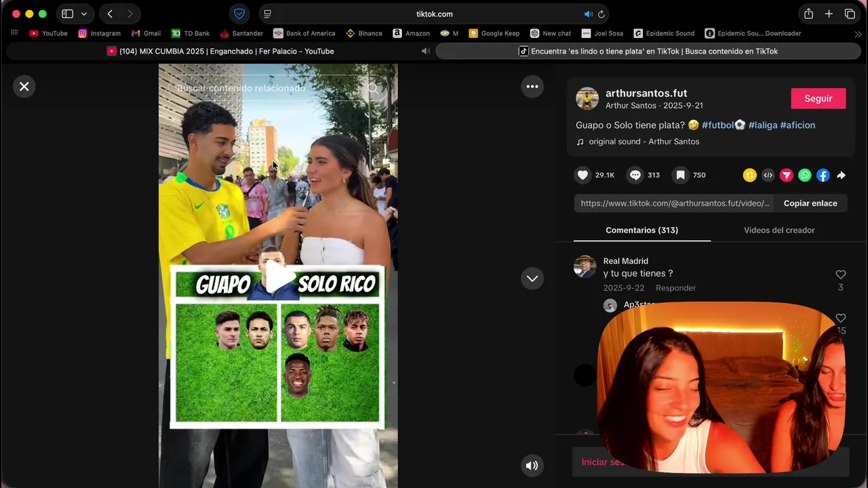868x488 pixels.
Task: Click the search magnifier in video overlay
Action: pyautogui.click(x=374, y=88)
